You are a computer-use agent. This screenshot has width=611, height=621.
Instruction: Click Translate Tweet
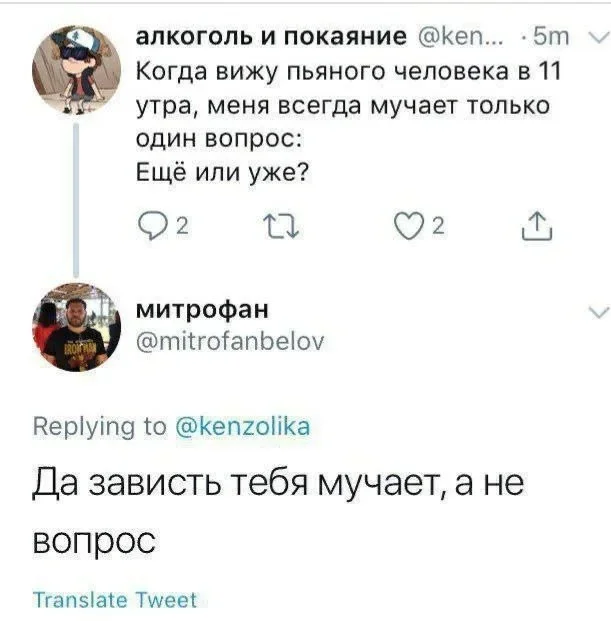tap(115, 600)
